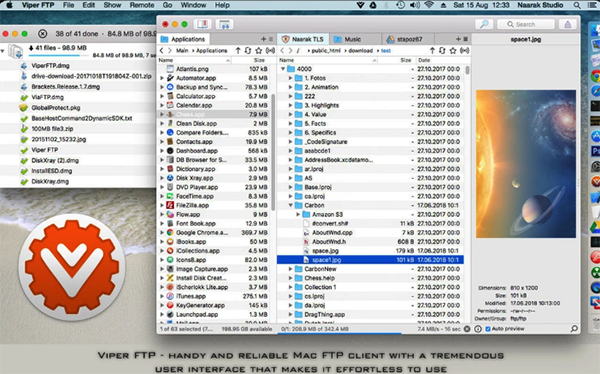Expand the 1. Fotos folder
600x374 pixels.
[290, 78]
